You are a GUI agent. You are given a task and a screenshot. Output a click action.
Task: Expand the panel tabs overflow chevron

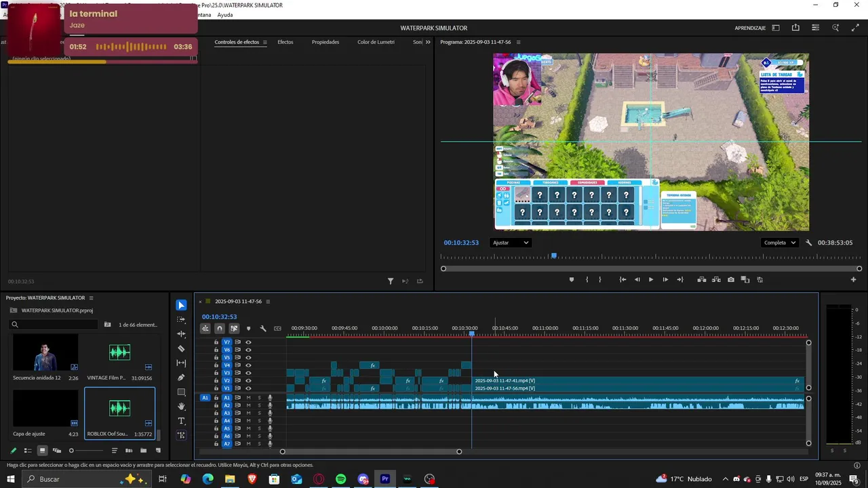pyautogui.click(x=428, y=42)
